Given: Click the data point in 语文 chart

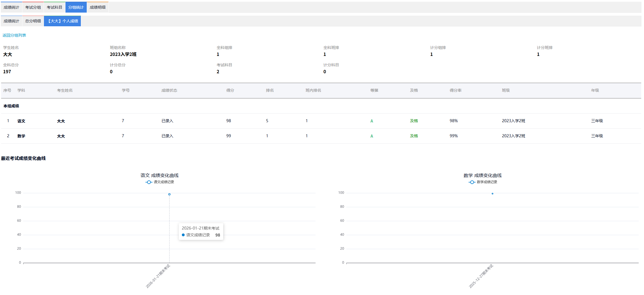Looking at the screenshot, I should (x=169, y=194).
